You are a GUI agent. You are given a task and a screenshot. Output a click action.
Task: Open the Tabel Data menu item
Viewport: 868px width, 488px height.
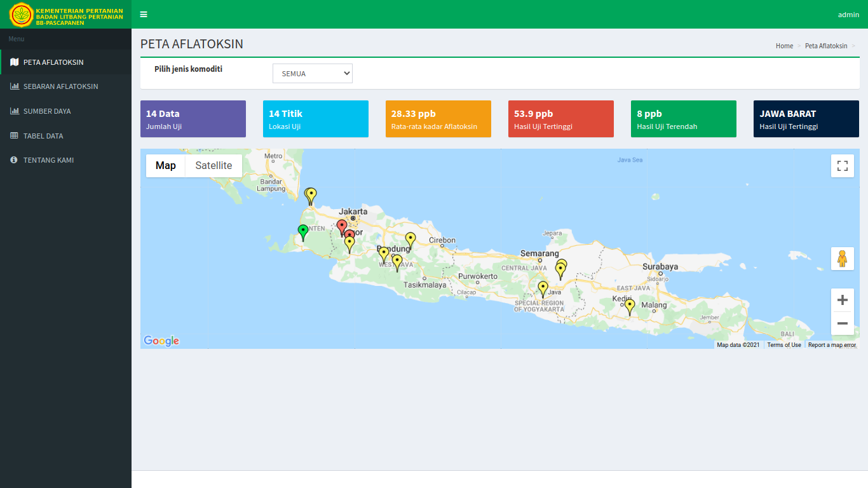(x=66, y=136)
